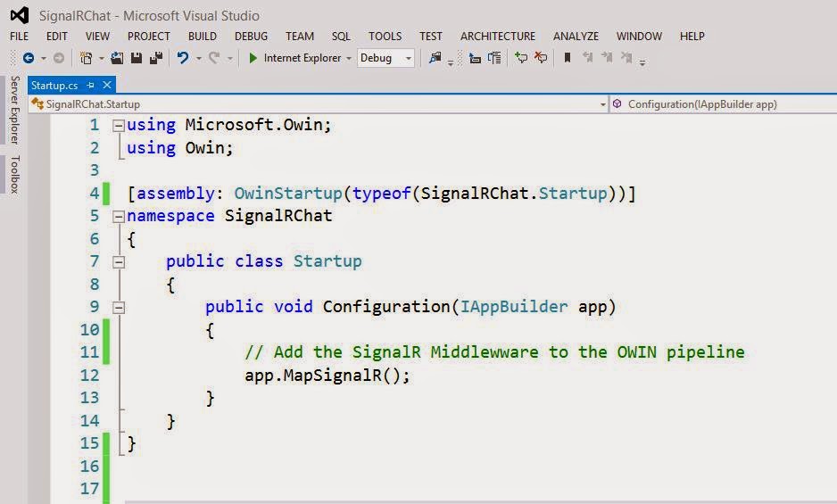Click the Save All icon
Image resolution: width=837 pixels, height=504 pixels.
(x=156, y=58)
